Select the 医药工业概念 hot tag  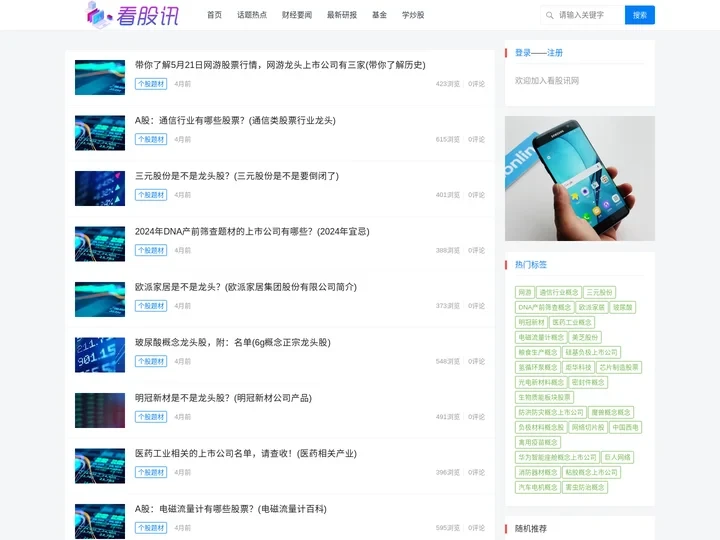point(572,322)
